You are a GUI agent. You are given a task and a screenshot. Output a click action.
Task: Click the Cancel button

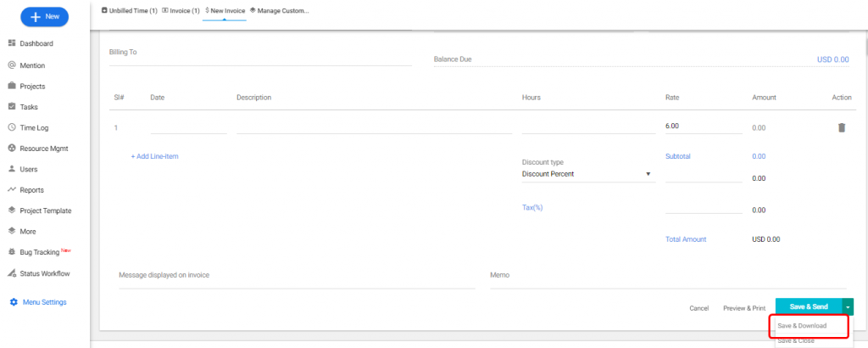coord(699,308)
